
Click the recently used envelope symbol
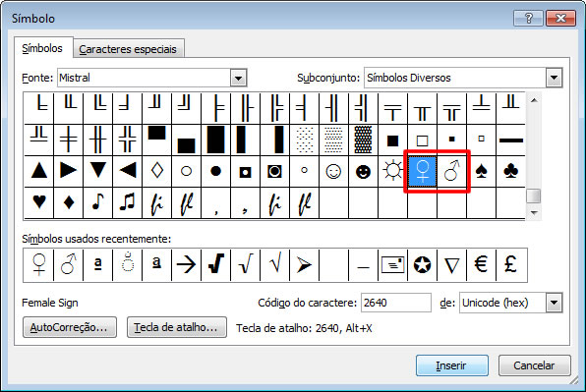coord(392,264)
